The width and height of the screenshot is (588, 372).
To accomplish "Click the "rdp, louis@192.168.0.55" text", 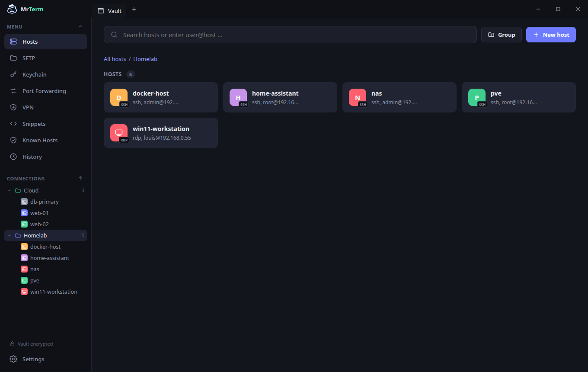I will (x=162, y=138).
